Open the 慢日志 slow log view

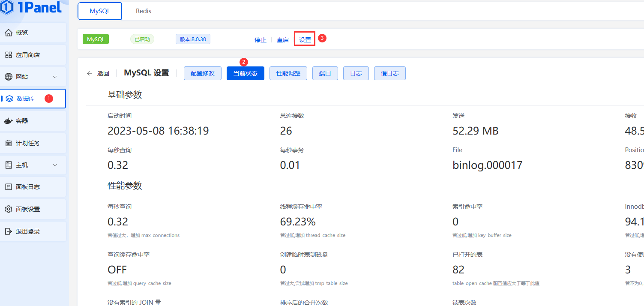(x=389, y=73)
